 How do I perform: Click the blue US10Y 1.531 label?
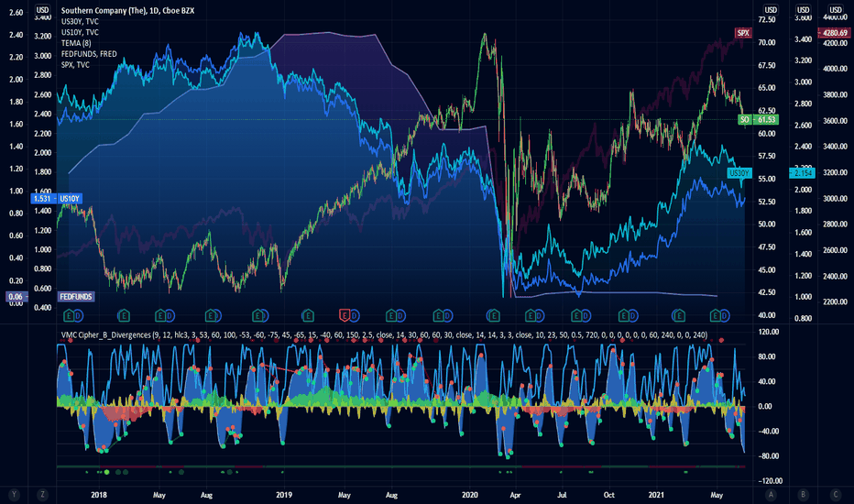tap(57, 198)
